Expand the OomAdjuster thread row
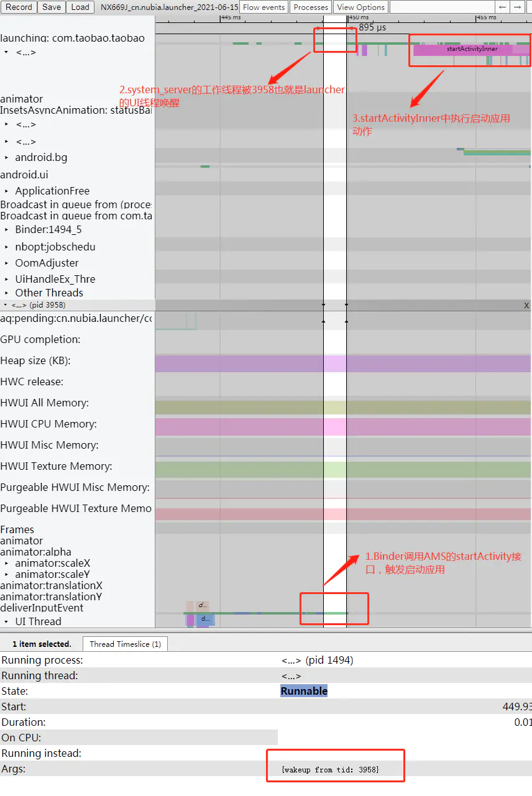Screen dimensions: 532x796 point(6,263)
